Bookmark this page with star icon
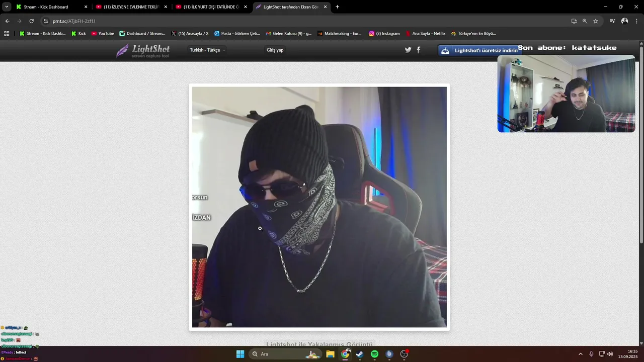This screenshot has height=362, width=644. pos(596,21)
